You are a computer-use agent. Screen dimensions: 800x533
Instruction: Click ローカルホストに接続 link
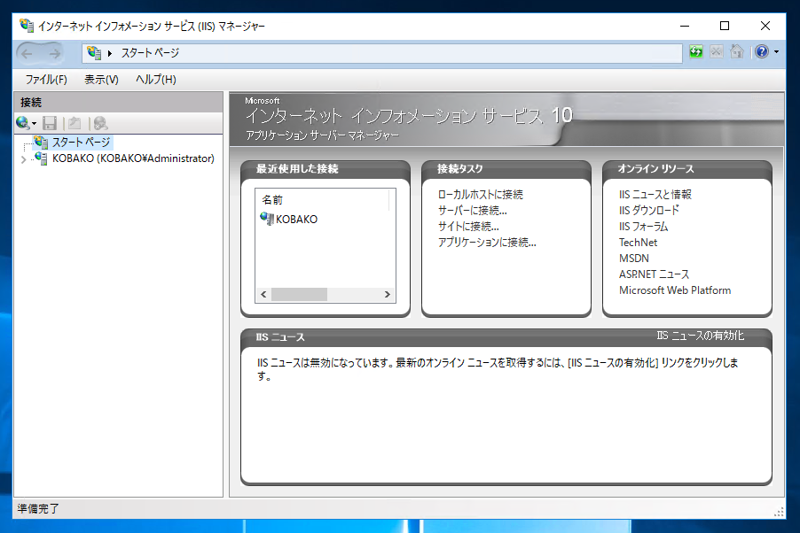coord(480,194)
